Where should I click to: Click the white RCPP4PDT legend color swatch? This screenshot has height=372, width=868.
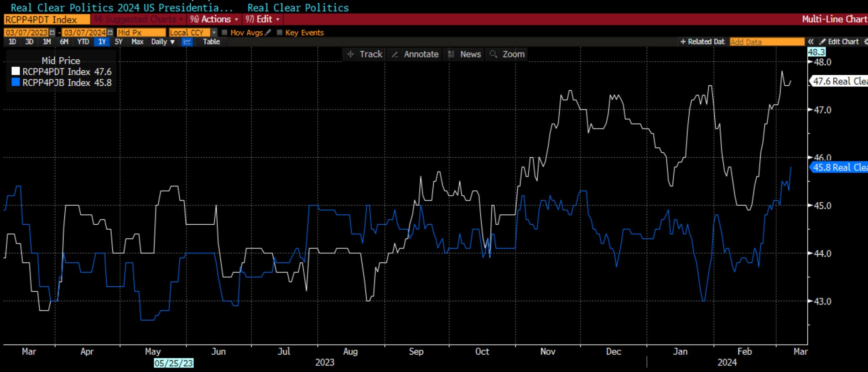pyautogui.click(x=16, y=71)
